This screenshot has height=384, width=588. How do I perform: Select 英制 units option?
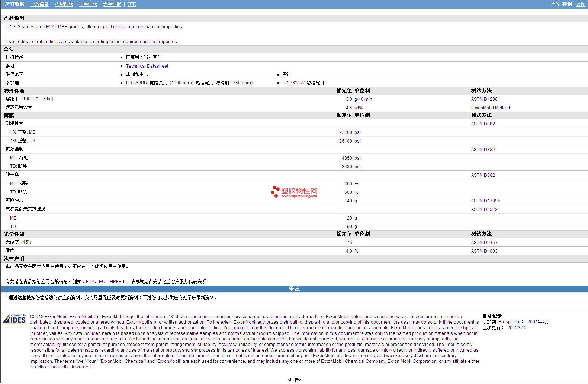(x=567, y=4)
